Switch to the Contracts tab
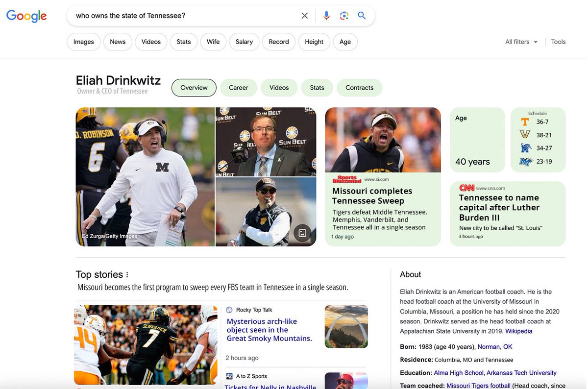 click(x=359, y=88)
